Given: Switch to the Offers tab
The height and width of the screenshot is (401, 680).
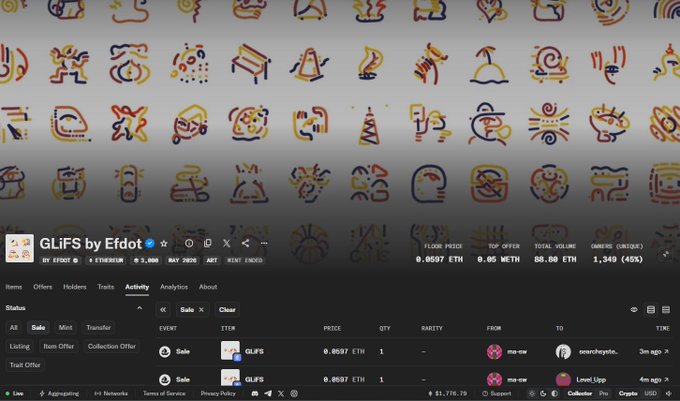Looking at the screenshot, I should 42,287.
